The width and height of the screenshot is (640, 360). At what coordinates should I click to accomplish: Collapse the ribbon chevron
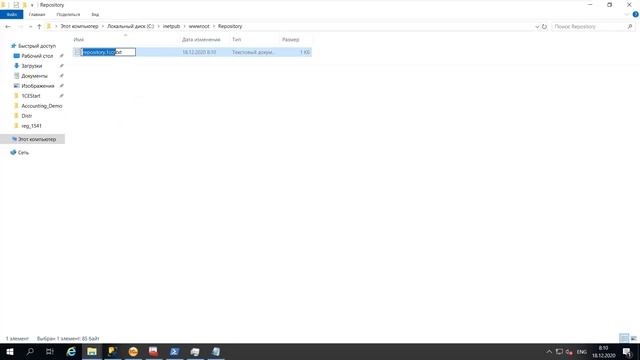(x=627, y=14)
